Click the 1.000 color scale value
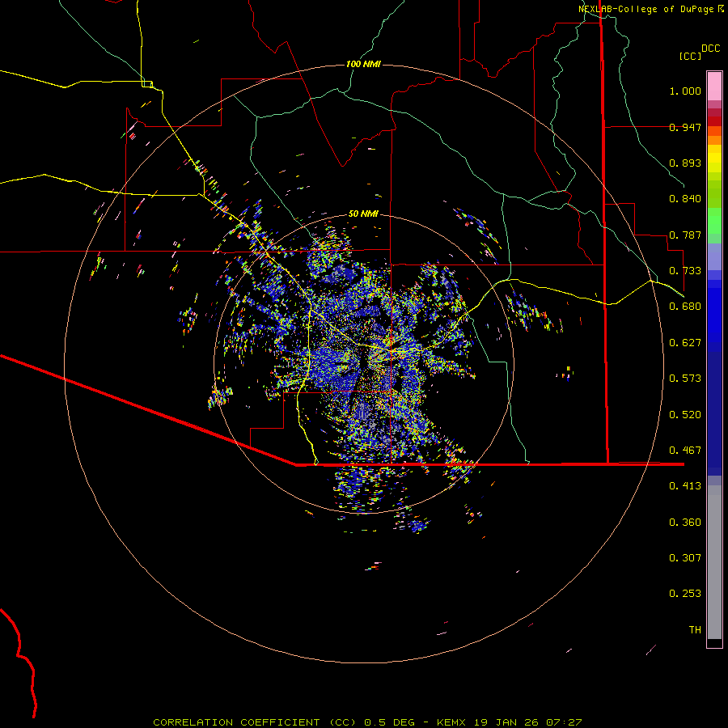728x728 pixels. [x=685, y=91]
